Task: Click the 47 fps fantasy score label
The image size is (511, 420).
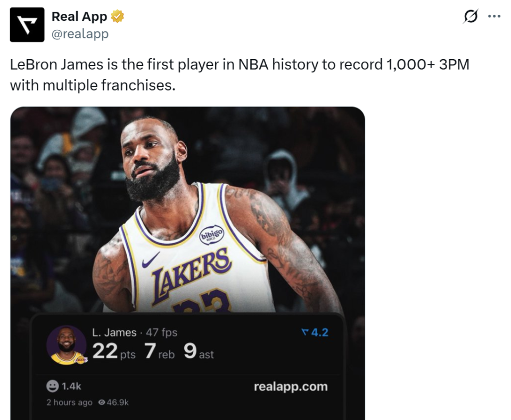Action: [162, 333]
